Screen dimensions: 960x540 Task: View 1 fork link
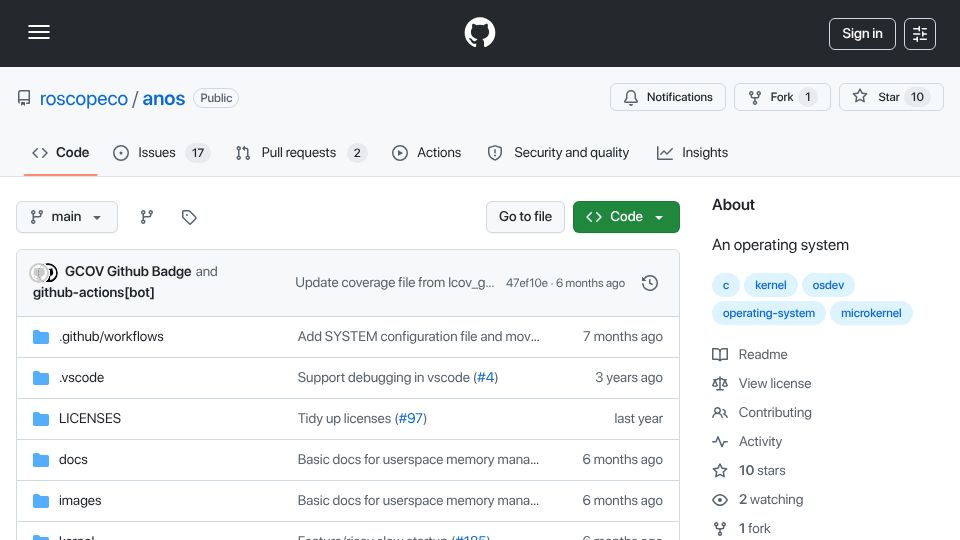(754, 528)
